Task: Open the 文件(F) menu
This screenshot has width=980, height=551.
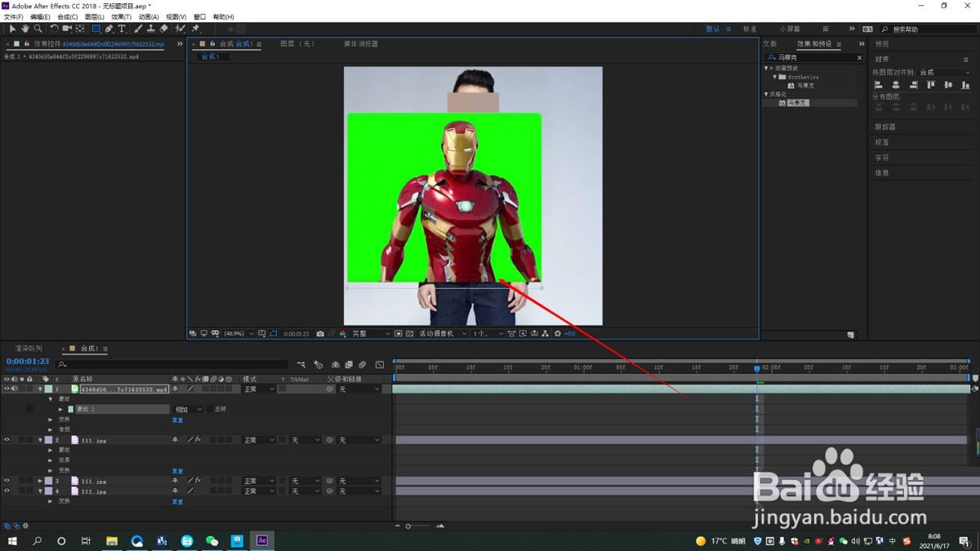Action: pos(13,17)
